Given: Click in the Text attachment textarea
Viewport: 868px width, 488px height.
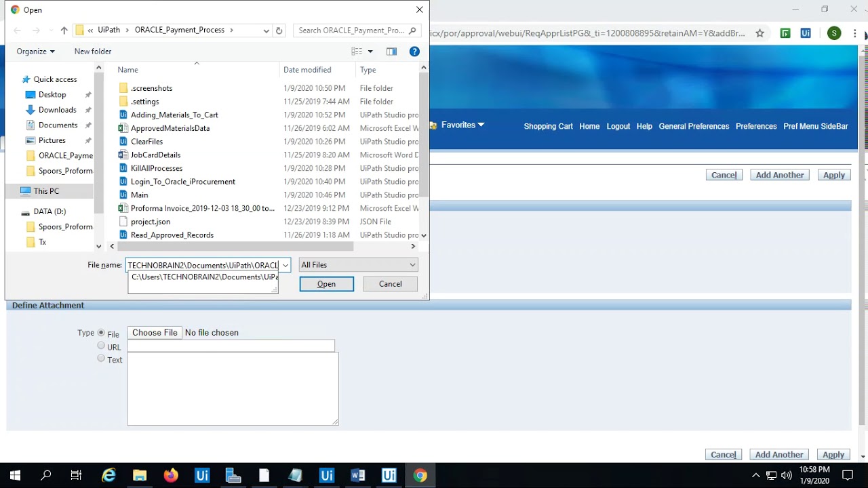Looking at the screenshot, I should pos(233,389).
